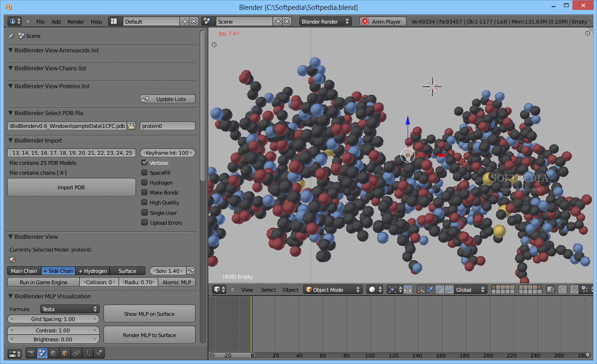Open the Constraints tab (chain link icon)
Viewport: 597px width, 364px height.
(76, 353)
